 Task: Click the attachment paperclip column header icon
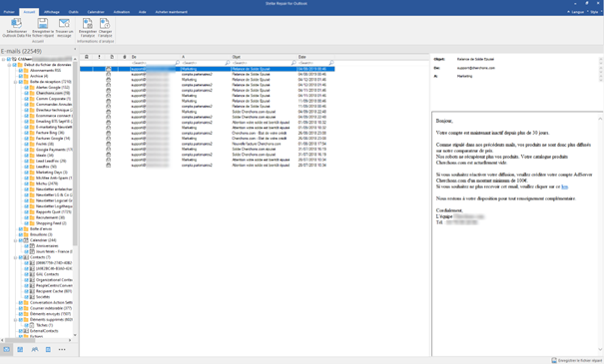click(125, 57)
